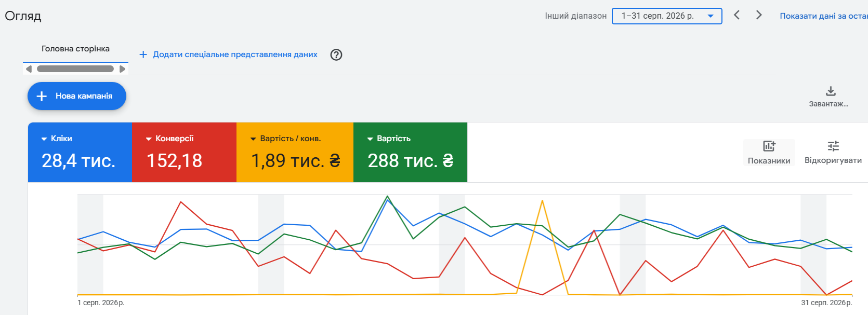Click the Інший діапазон label

(575, 16)
